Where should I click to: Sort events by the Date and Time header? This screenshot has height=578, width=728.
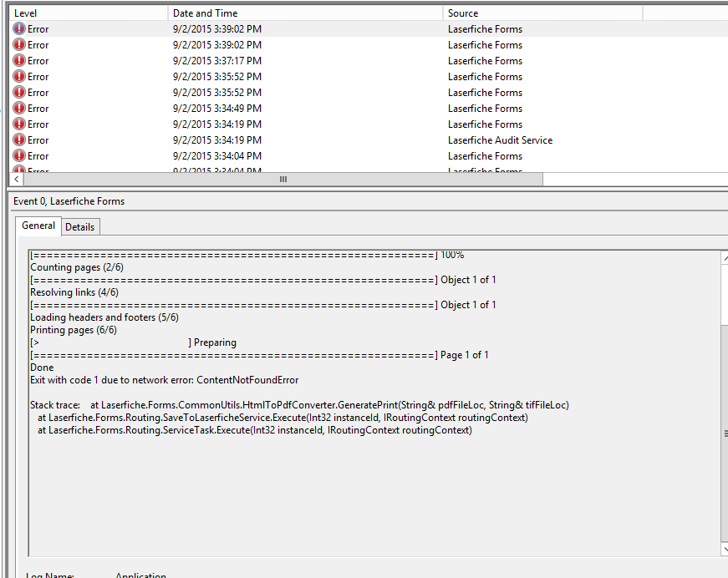coord(305,13)
